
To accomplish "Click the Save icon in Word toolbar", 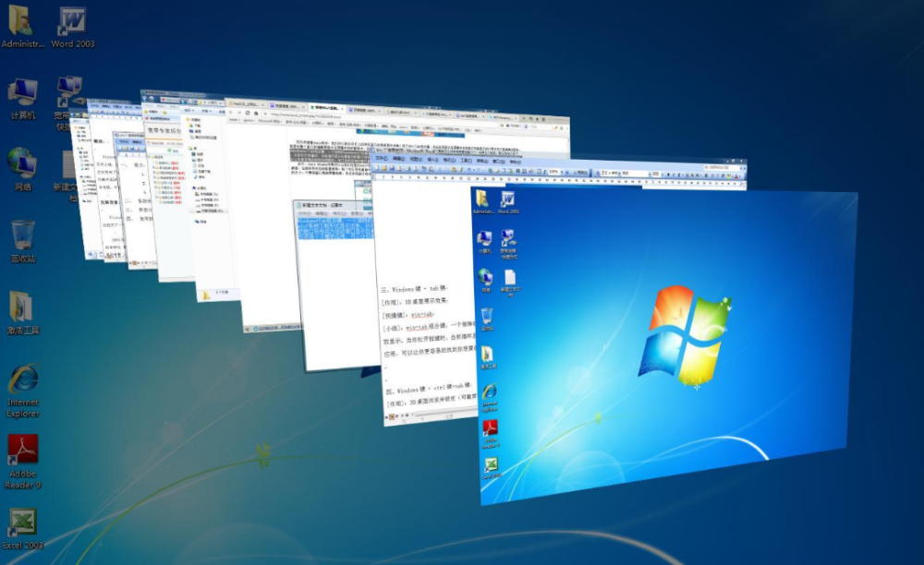I will [392, 168].
